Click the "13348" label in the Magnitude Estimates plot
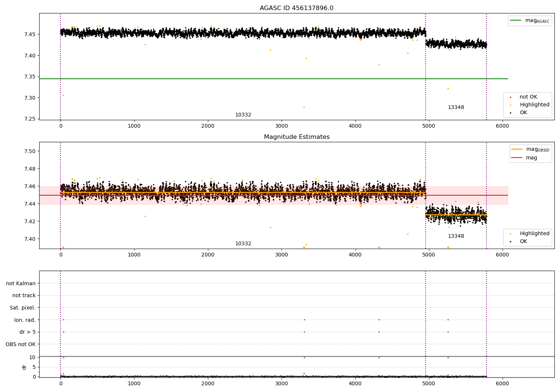 pos(456,236)
